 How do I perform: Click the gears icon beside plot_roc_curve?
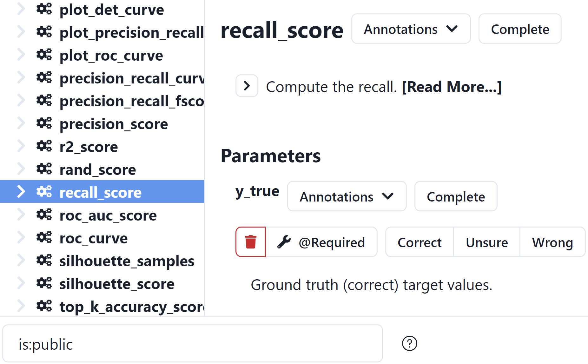(x=44, y=55)
